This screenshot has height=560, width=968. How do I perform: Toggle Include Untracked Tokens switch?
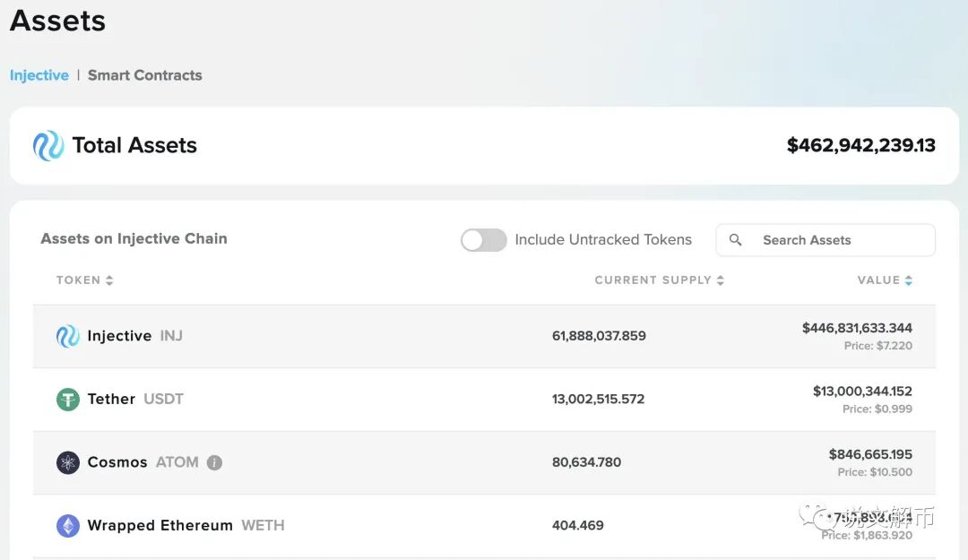click(x=483, y=240)
